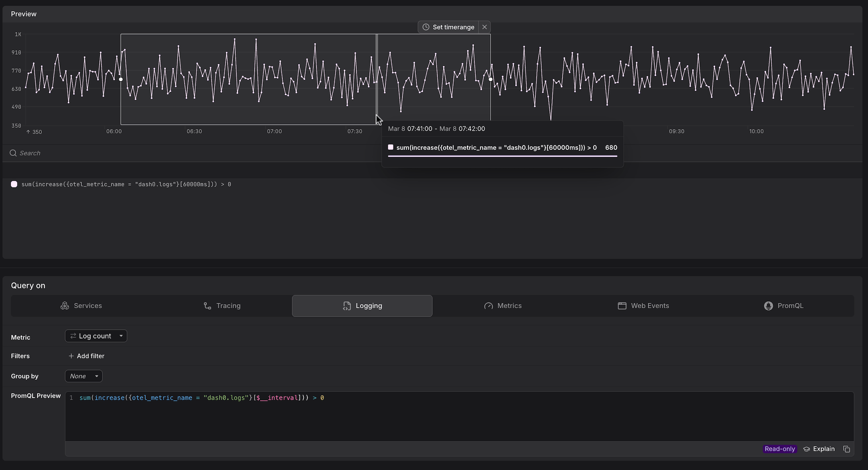Image resolution: width=868 pixels, height=470 pixels.
Task: Click the Web Events browser icon
Action: 622,306
